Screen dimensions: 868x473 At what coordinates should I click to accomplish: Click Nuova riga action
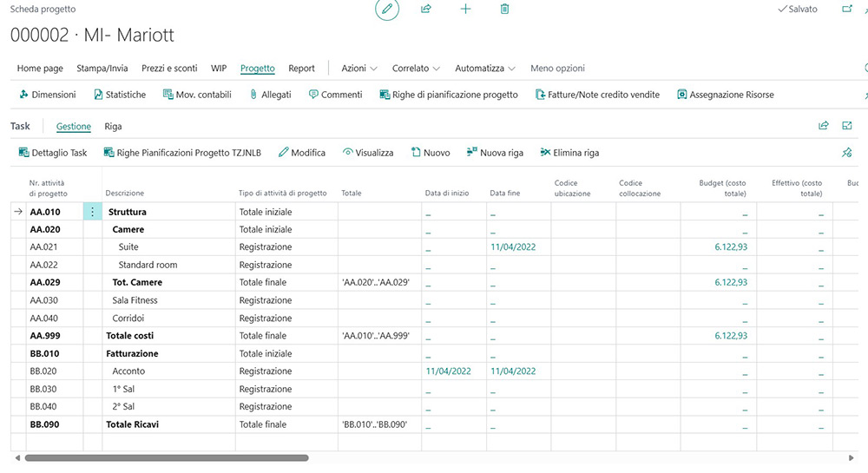[495, 153]
